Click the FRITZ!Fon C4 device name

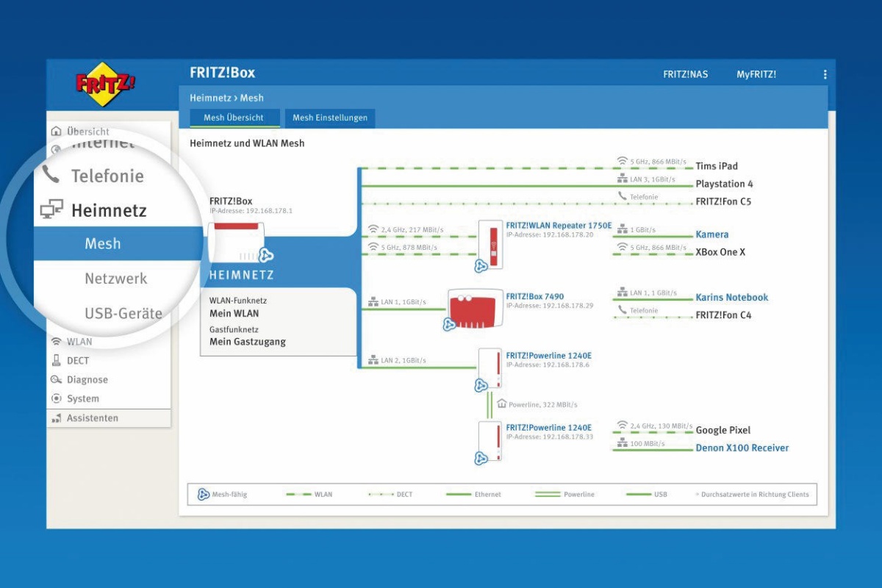723,315
